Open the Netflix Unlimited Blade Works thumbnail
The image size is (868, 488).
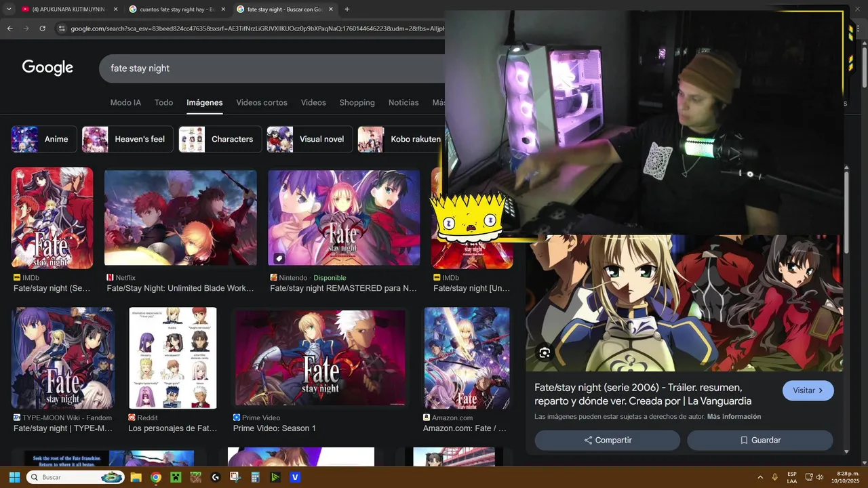180,218
